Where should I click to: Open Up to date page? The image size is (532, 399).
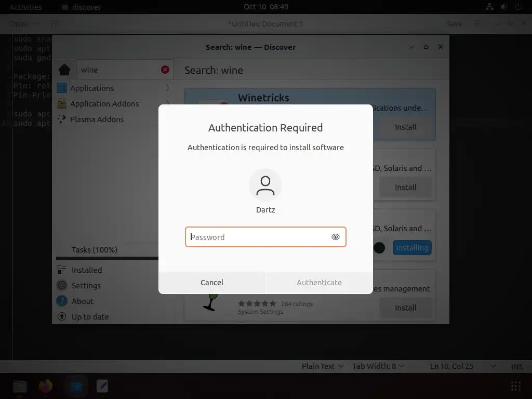[90, 316]
